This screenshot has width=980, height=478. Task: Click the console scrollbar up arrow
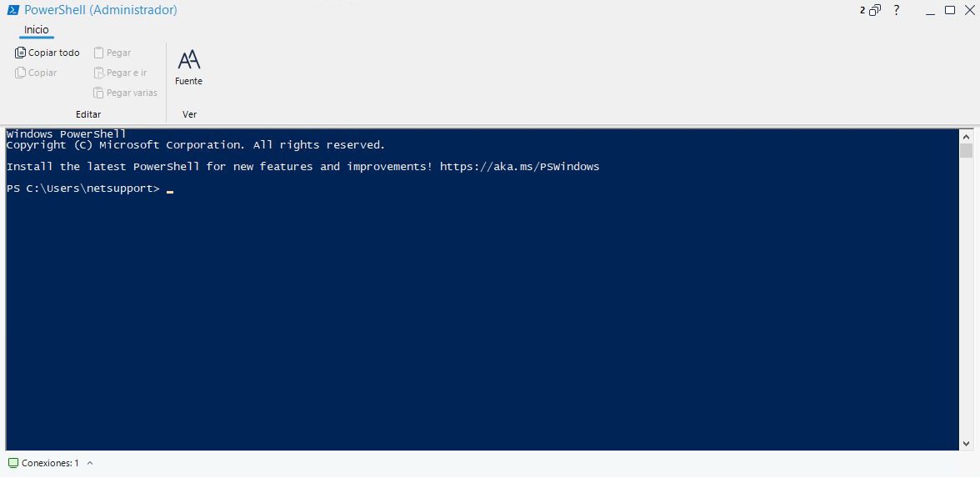click(x=967, y=136)
